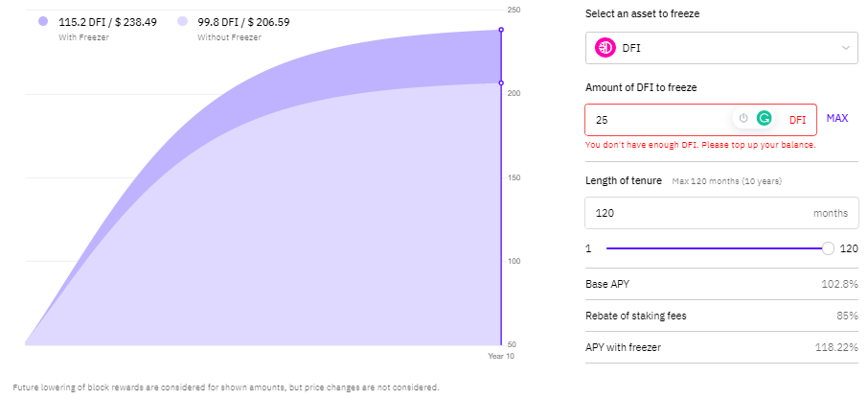Screen dimensions: 868x399
Task: Click the light purple Without Freezer legend dot
Action: click(183, 22)
